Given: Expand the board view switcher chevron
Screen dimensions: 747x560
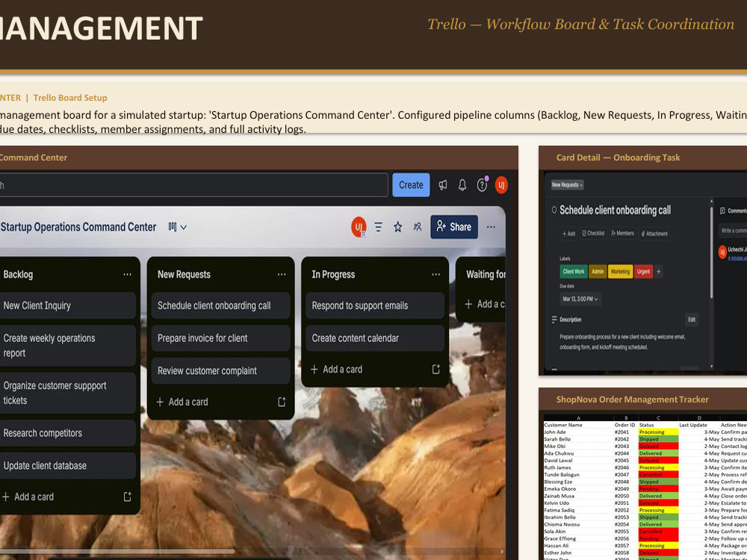Looking at the screenshot, I should point(184,227).
